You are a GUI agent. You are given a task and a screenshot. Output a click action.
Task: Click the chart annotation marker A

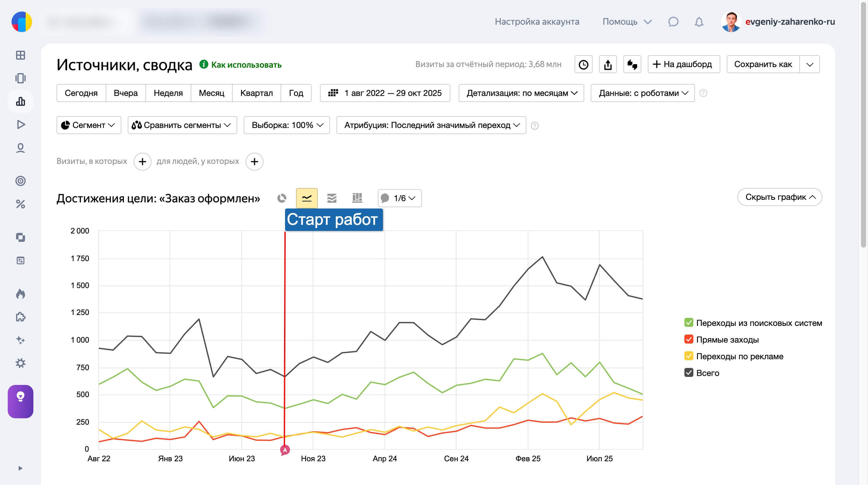(285, 450)
